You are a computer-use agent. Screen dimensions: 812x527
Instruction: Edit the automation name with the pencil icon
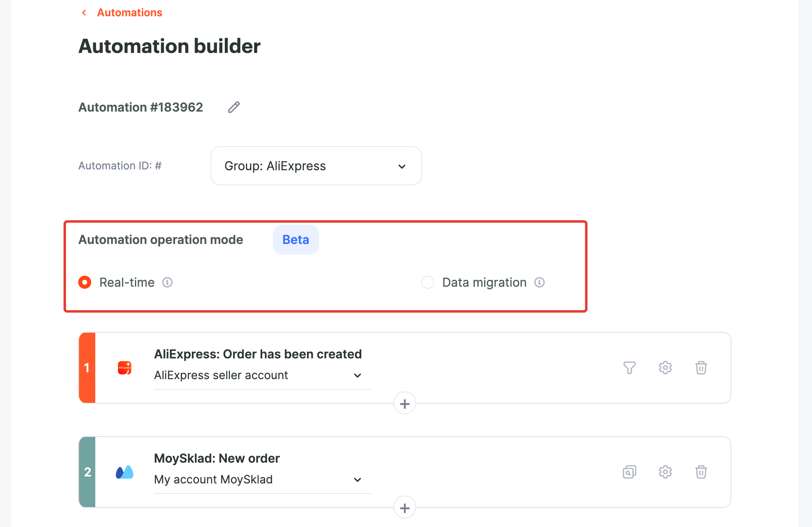(234, 107)
